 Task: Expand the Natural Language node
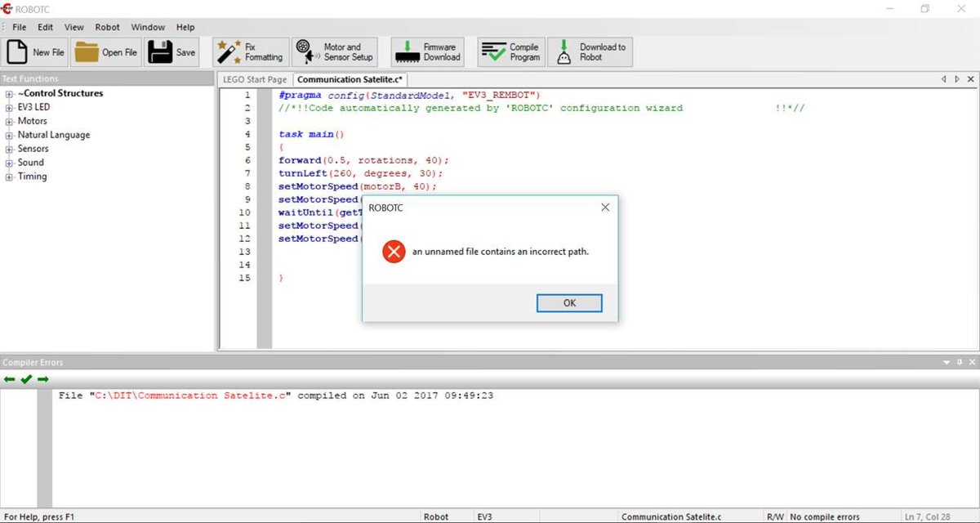click(9, 136)
